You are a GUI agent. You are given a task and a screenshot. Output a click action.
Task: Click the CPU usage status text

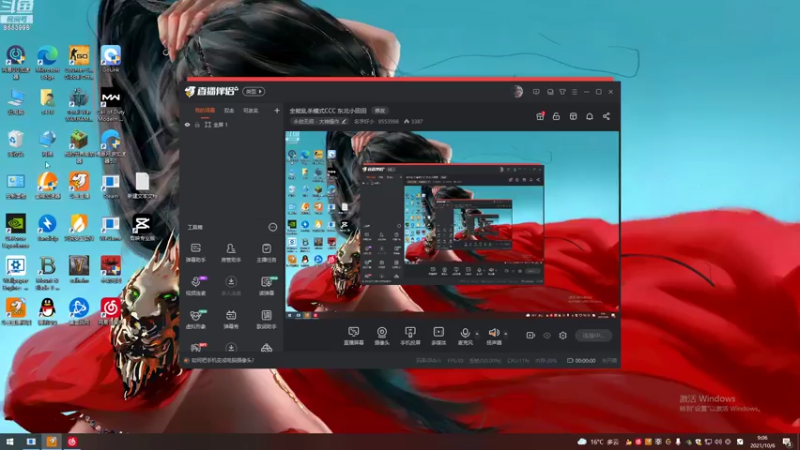click(x=518, y=361)
